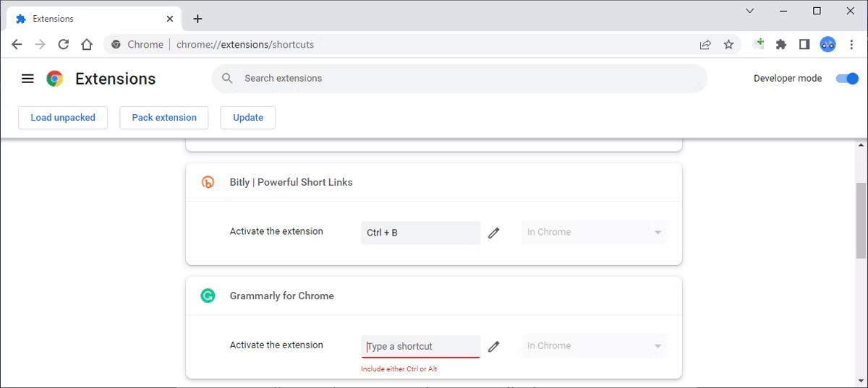Viewport: 868px width, 388px height.
Task: Open the tab search chevron in title bar
Action: (750, 11)
